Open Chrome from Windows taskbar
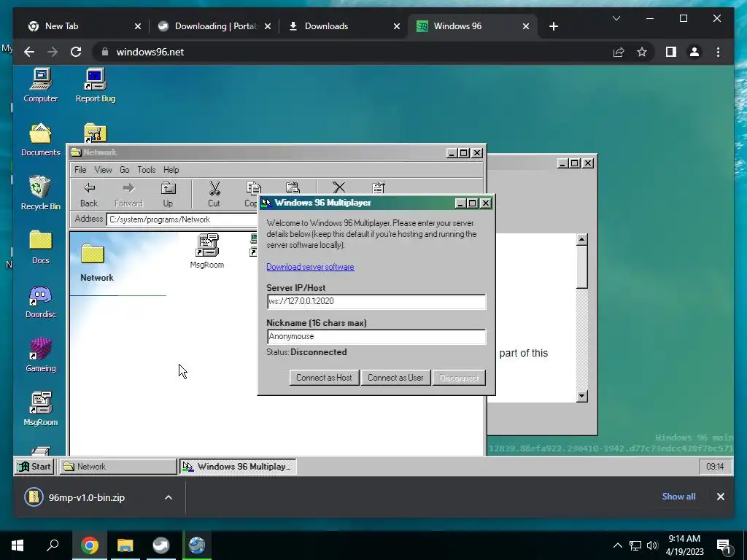Screen dimensions: 747x560 89,545
